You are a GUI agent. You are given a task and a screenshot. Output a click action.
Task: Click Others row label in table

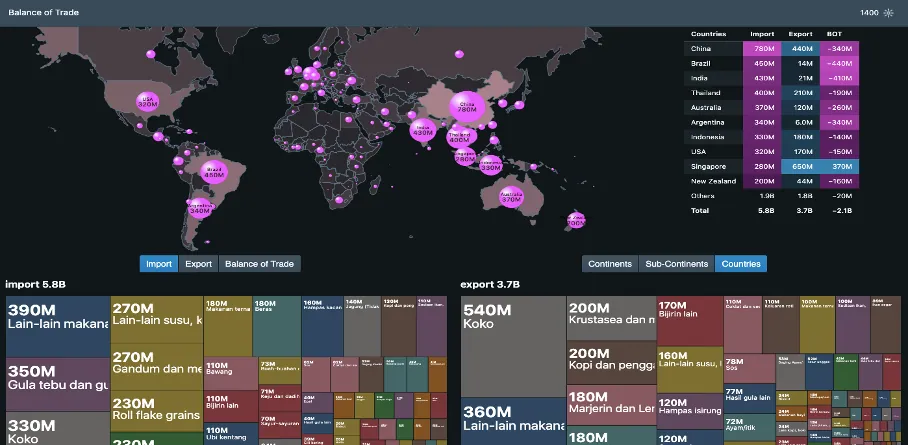coord(702,196)
